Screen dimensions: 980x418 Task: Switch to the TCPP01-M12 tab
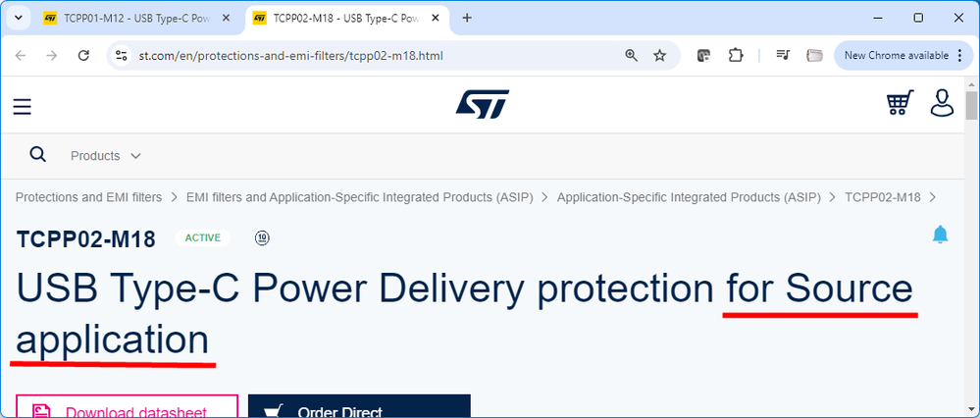pos(138,18)
